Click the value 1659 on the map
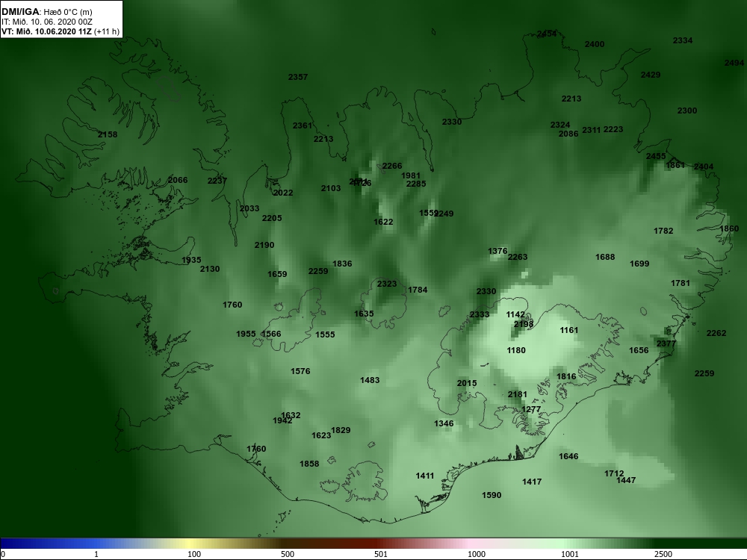This screenshot has width=747, height=560. tap(277, 274)
